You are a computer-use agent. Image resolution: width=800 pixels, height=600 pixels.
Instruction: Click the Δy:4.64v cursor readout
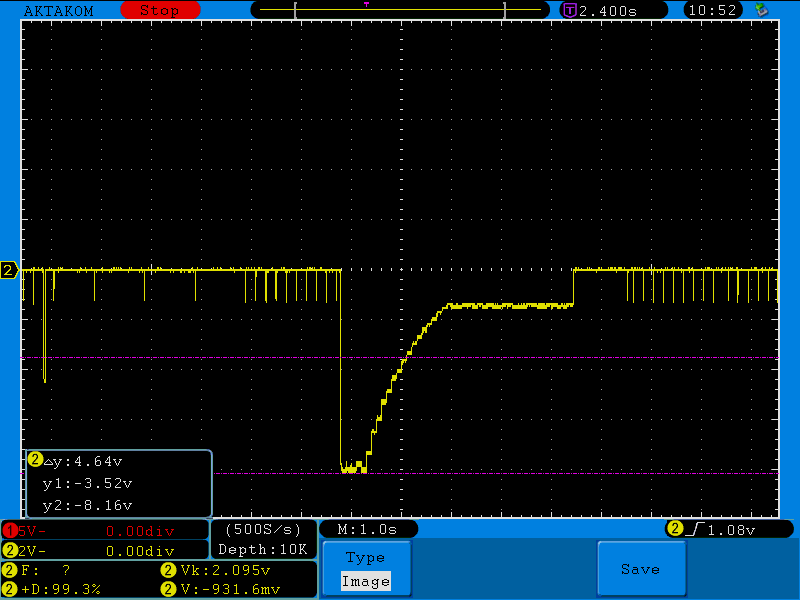click(x=83, y=461)
